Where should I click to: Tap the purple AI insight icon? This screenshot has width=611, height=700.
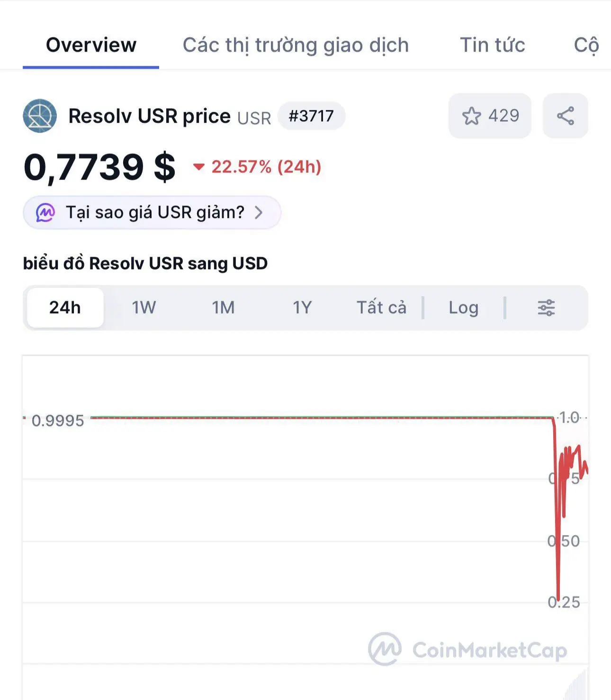point(45,212)
